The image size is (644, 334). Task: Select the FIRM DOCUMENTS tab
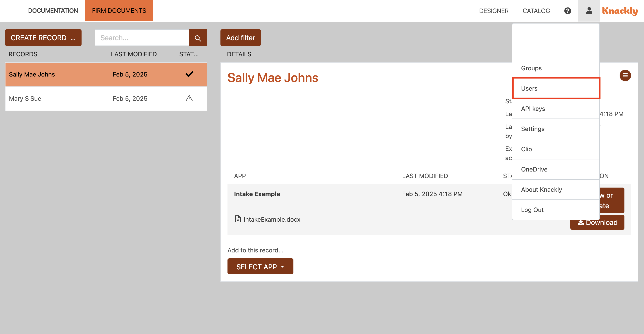tap(119, 11)
